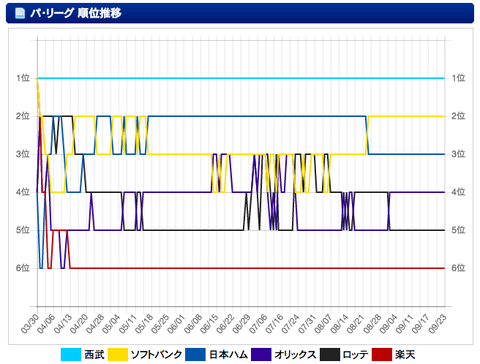This screenshot has width=480, height=364.
Task: Click the 06/01 date label
Action: coord(177,323)
